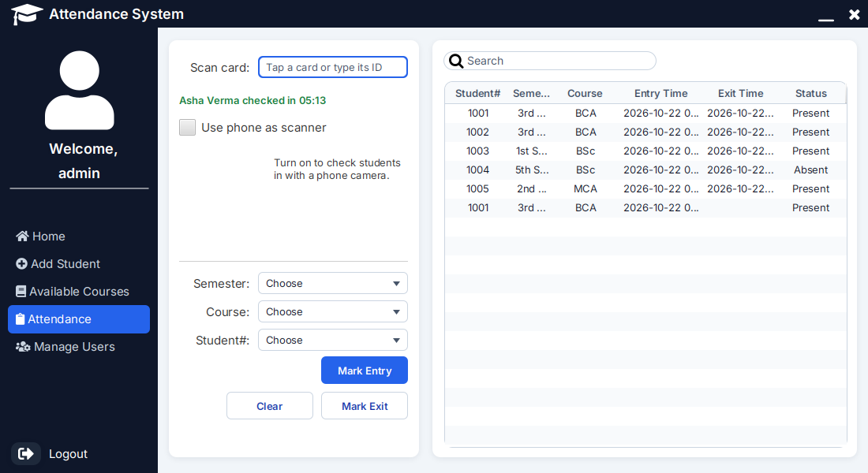Open the Student# combo box

(x=333, y=341)
